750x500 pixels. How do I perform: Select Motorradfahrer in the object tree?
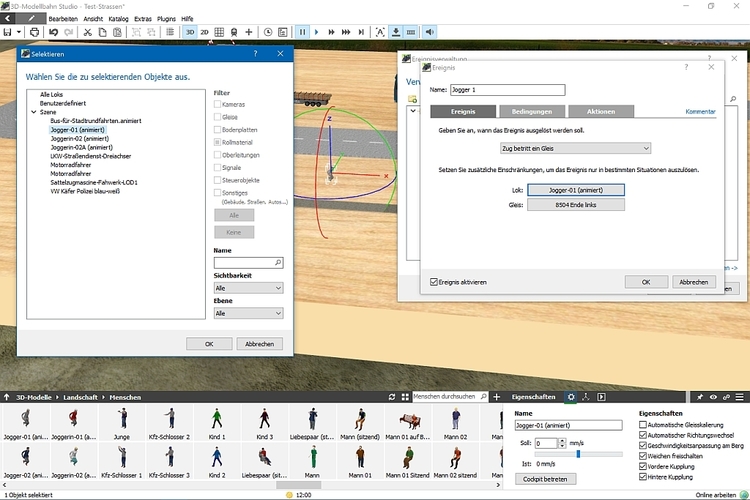[x=70, y=165]
